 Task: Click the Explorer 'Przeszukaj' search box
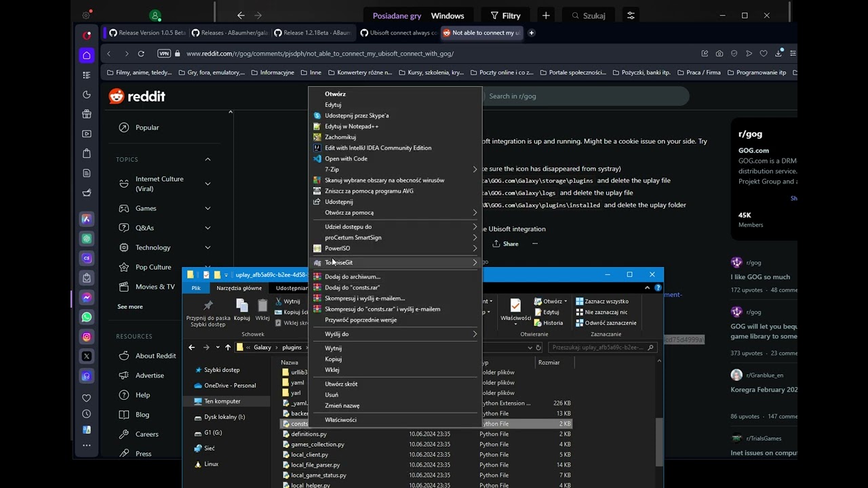coord(602,348)
